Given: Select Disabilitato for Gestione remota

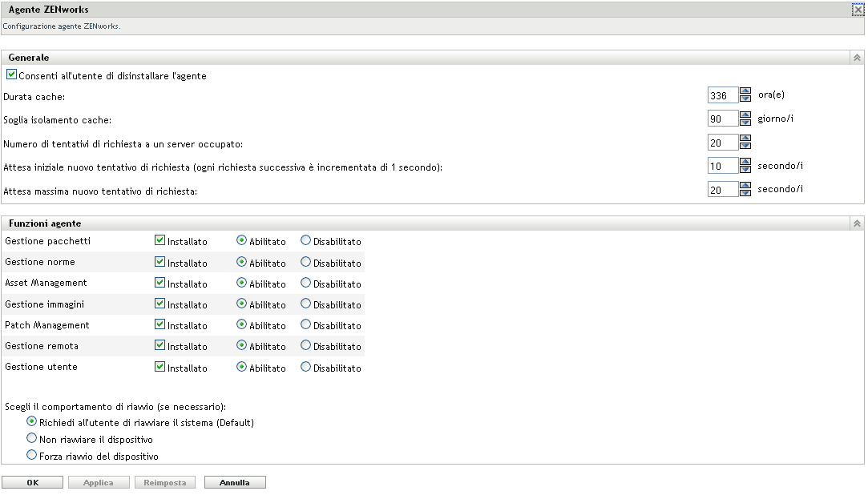Looking at the screenshot, I should tap(305, 345).
